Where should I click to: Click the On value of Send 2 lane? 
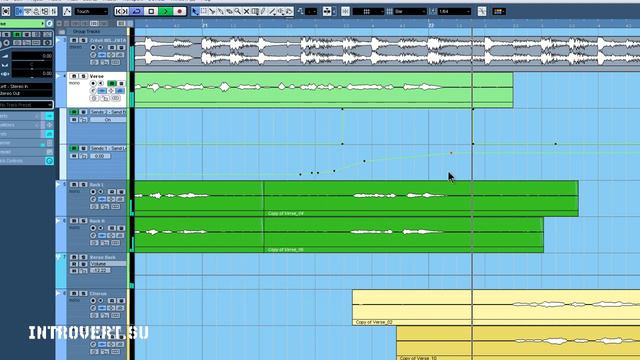108,120
